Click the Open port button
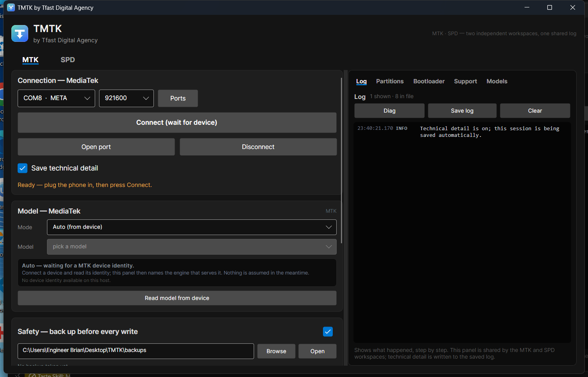The image size is (588, 377). pyautogui.click(x=96, y=147)
